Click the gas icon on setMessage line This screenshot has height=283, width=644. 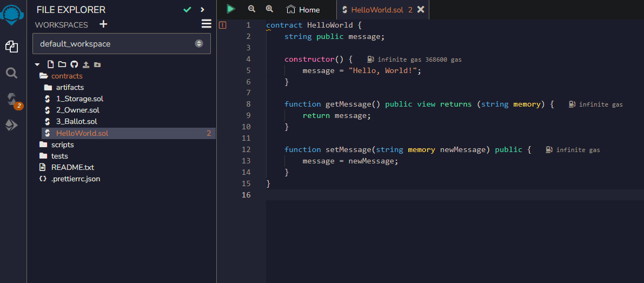coord(549,150)
